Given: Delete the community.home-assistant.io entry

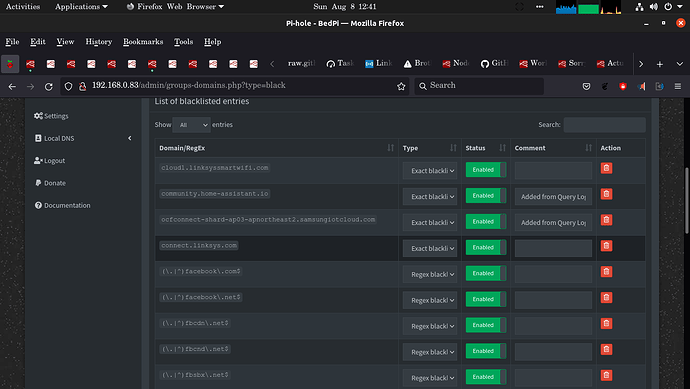Looking at the screenshot, I should pos(606,194).
